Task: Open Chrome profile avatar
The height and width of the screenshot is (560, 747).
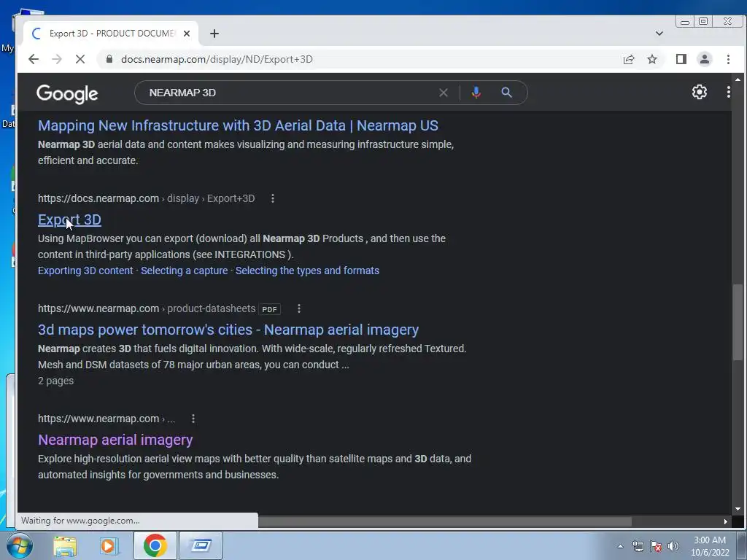Action: pos(705,59)
